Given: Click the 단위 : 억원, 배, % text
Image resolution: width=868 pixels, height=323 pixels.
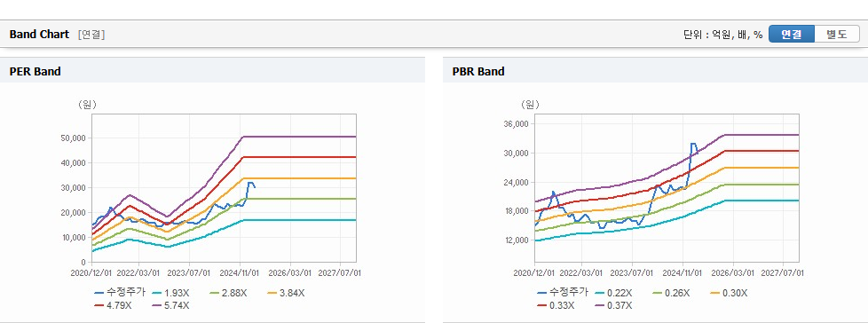Looking at the screenshot, I should pyautogui.click(x=722, y=35).
